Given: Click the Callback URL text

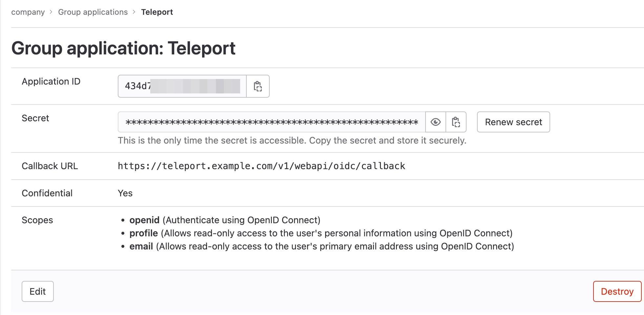Looking at the screenshot, I should pyautogui.click(x=261, y=166).
